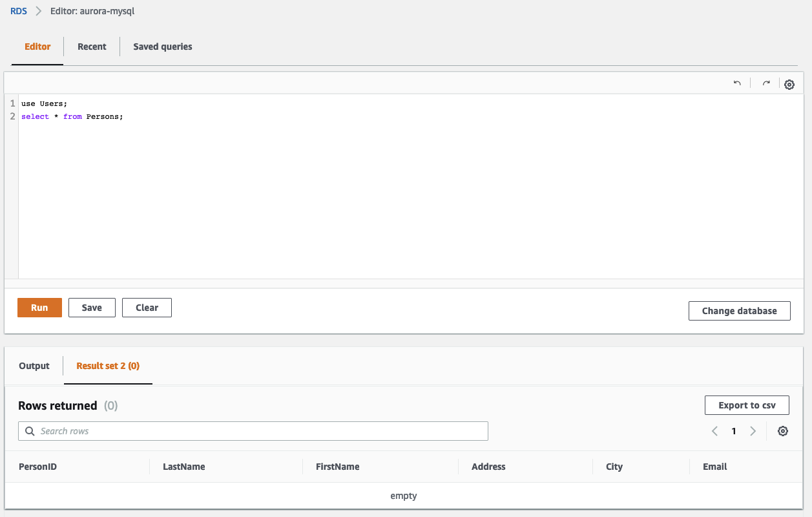The width and height of the screenshot is (812, 517).
Task: Show the Output tab
Action: point(34,366)
